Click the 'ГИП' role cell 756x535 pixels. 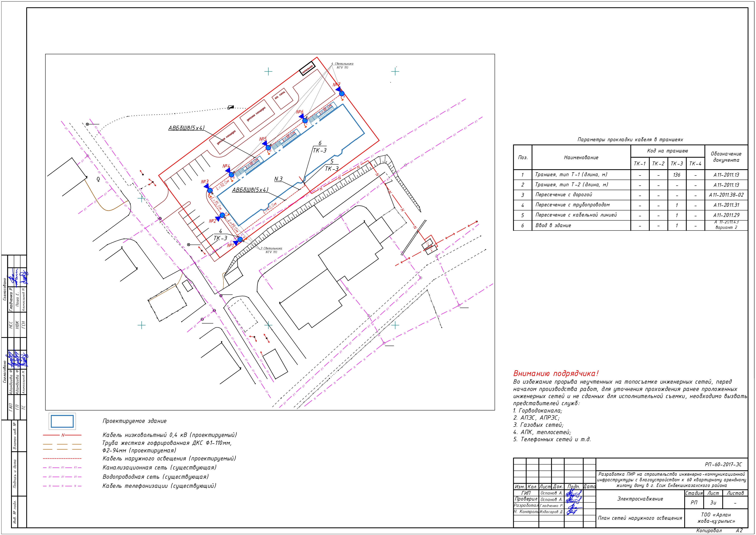pos(526,493)
